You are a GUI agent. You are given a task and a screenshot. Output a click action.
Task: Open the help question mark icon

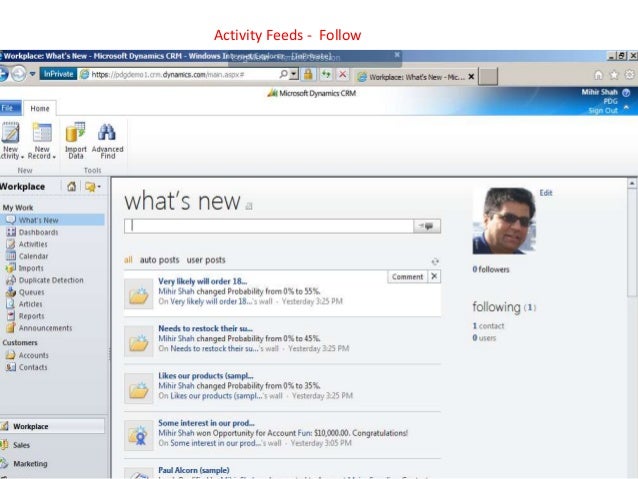pyautogui.click(x=626, y=92)
